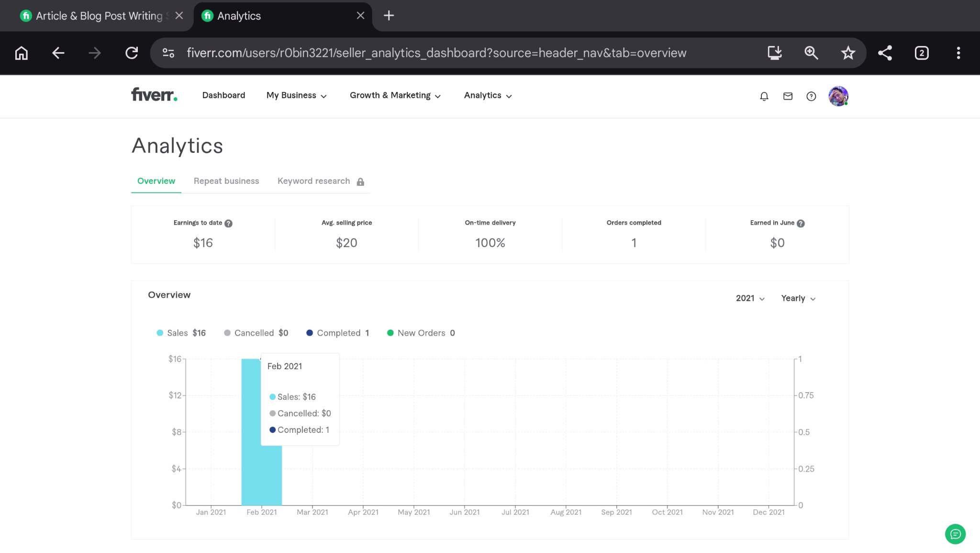Click the $16 earnings to date value

(203, 243)
